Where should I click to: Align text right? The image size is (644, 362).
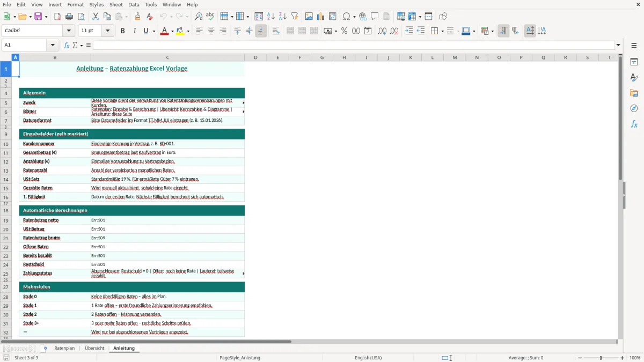pyautogui.click(x=223, y=31)
